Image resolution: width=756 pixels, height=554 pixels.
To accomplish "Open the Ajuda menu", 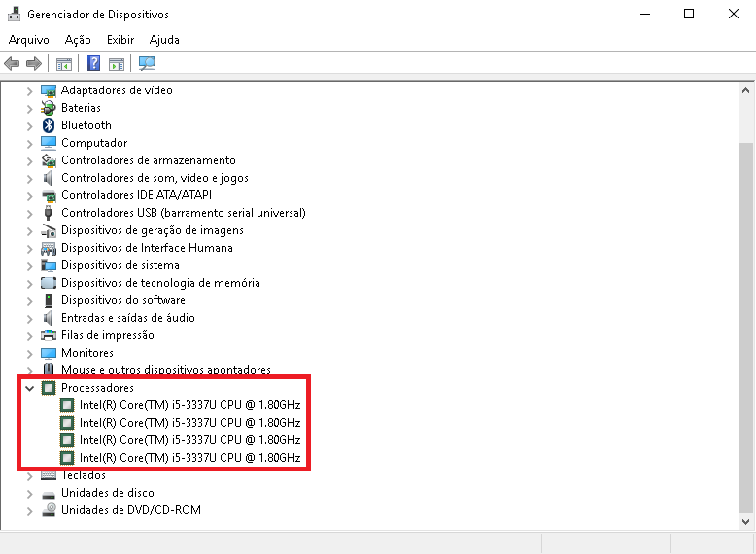I will (164, 40).
